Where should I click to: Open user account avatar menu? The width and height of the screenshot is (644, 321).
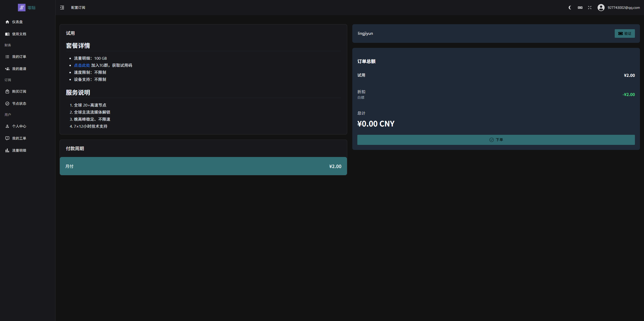coord(601,8)
